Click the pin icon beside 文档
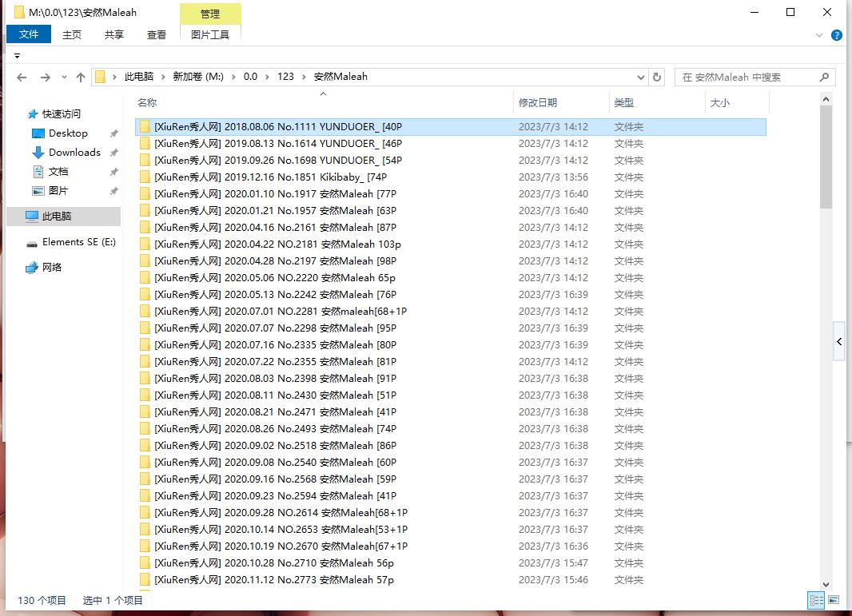The width and height of the screenshot is (852, 616). [113, 173]
